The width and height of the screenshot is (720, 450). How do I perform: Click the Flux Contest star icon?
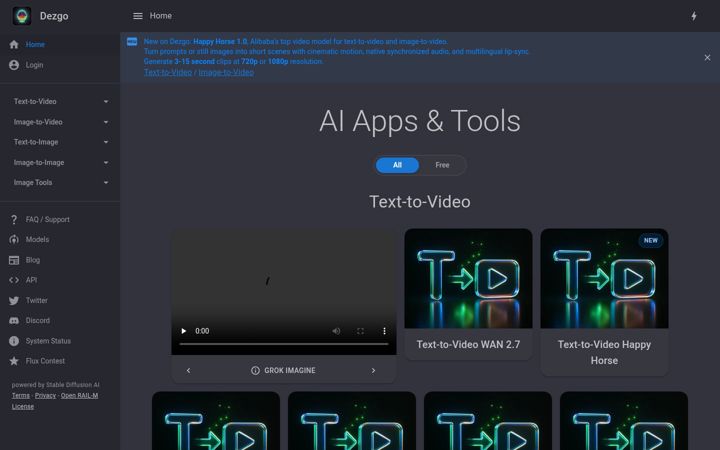(x=14, y=361)
